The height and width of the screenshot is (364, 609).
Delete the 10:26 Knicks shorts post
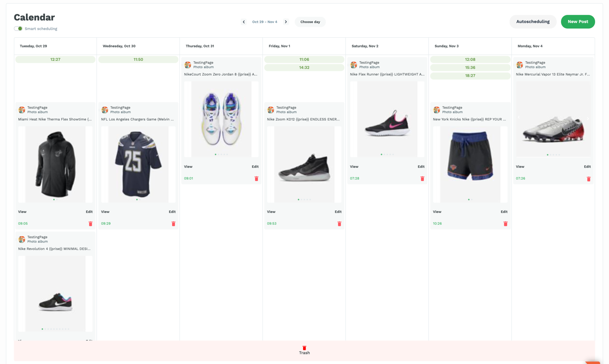(x=505, y=224)
